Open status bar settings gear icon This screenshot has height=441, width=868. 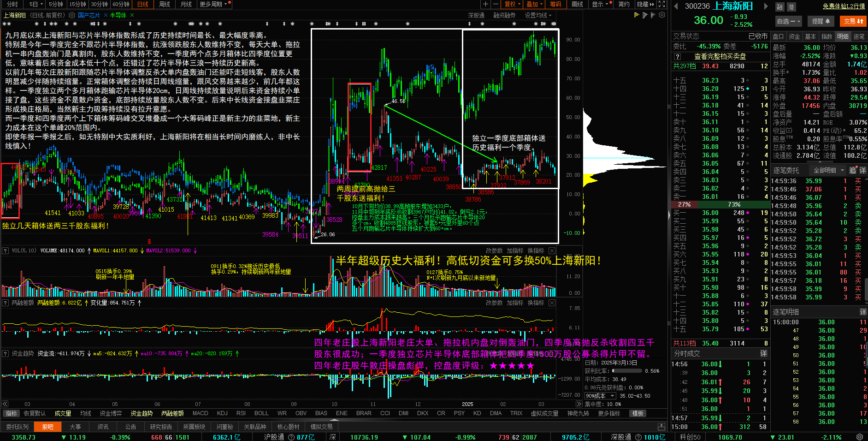(860, 437)
